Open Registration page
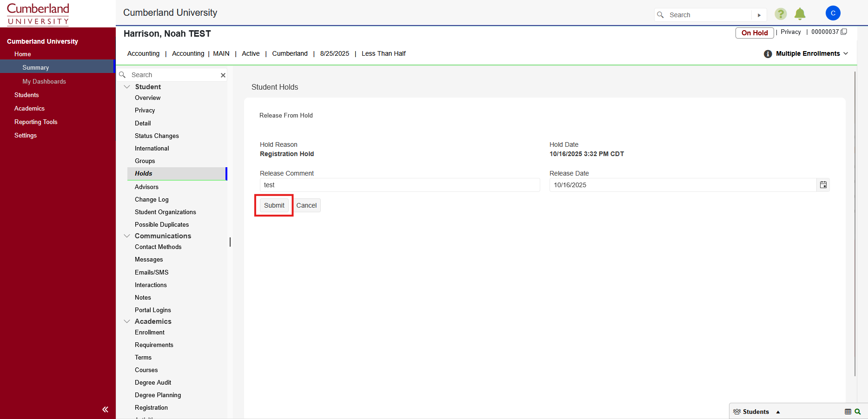The width and height of the screenshot is (868, 419). click(151, 407)
